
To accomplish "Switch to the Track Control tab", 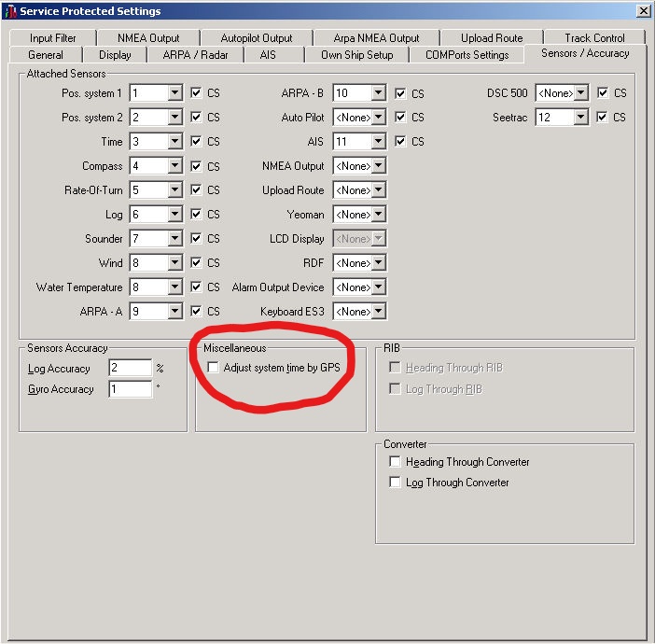I will tap(594, 38).
